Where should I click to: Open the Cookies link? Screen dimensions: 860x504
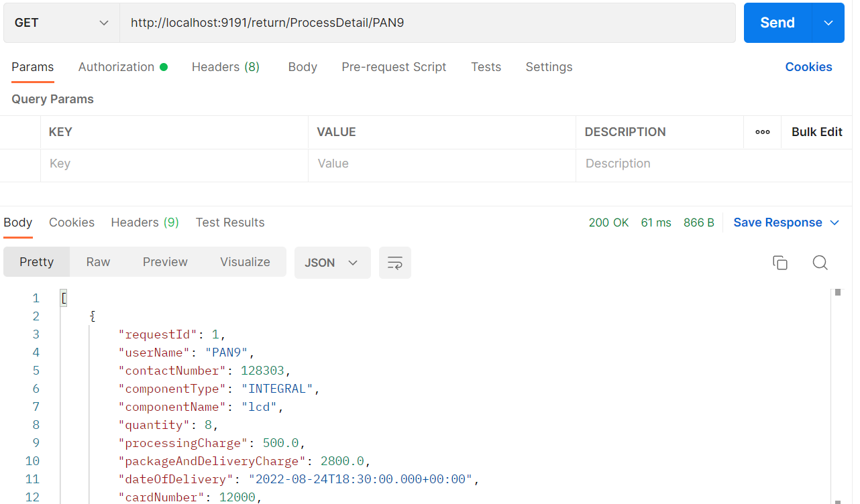(808, 66)
